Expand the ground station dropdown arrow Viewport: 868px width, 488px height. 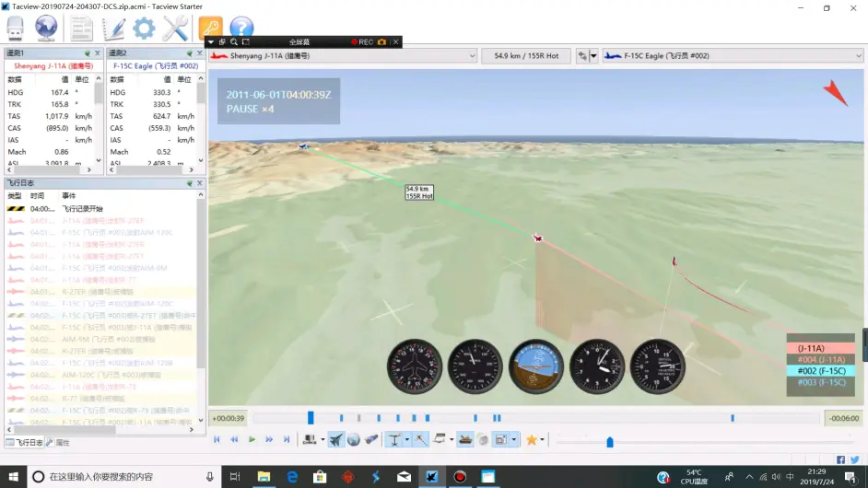click(323, 440)
